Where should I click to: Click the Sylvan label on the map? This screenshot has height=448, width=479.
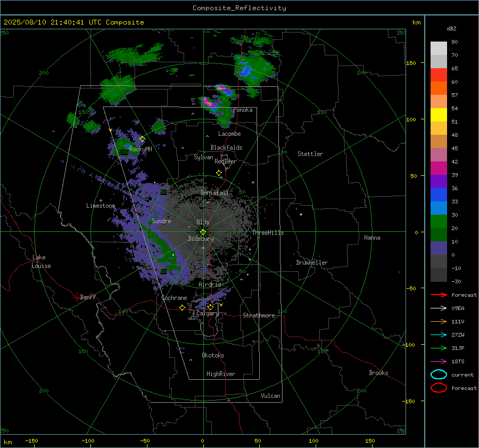coord(203,158)
